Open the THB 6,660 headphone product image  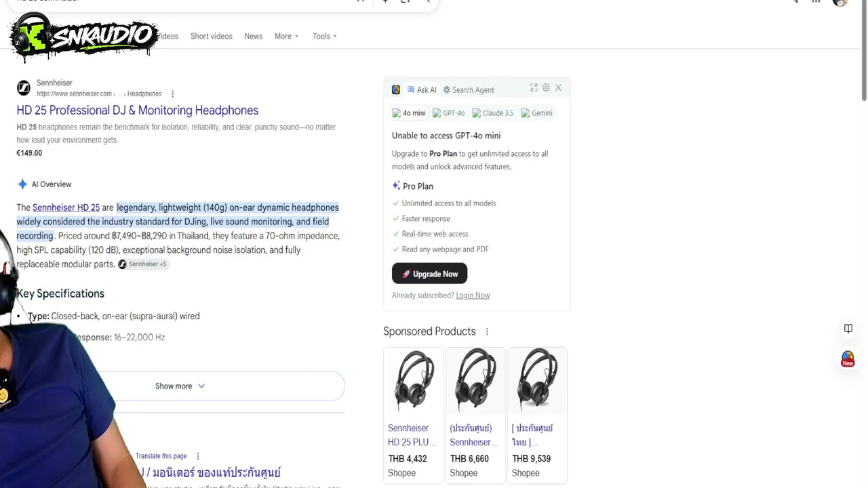[475, 380]
